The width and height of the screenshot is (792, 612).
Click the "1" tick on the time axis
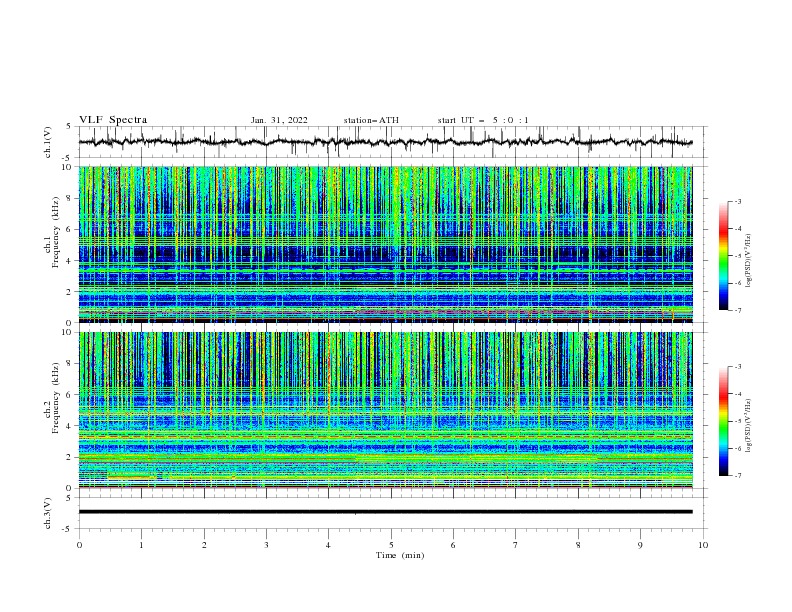(x=141, y=545)
